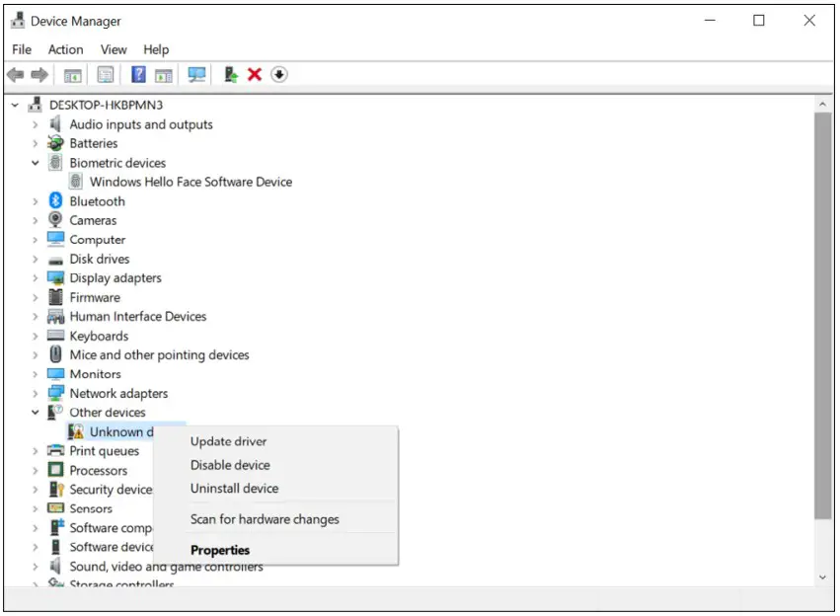Collapse the Biometric devices category
The image size is (840, 616).
36,162
